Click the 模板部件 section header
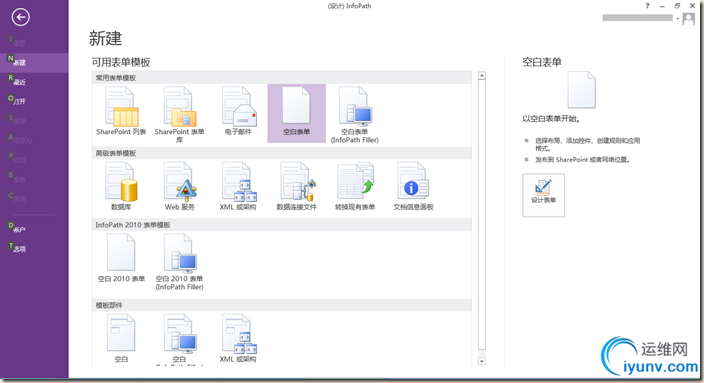The height and width of the screenshot is (383, 704). coord(282,305)
